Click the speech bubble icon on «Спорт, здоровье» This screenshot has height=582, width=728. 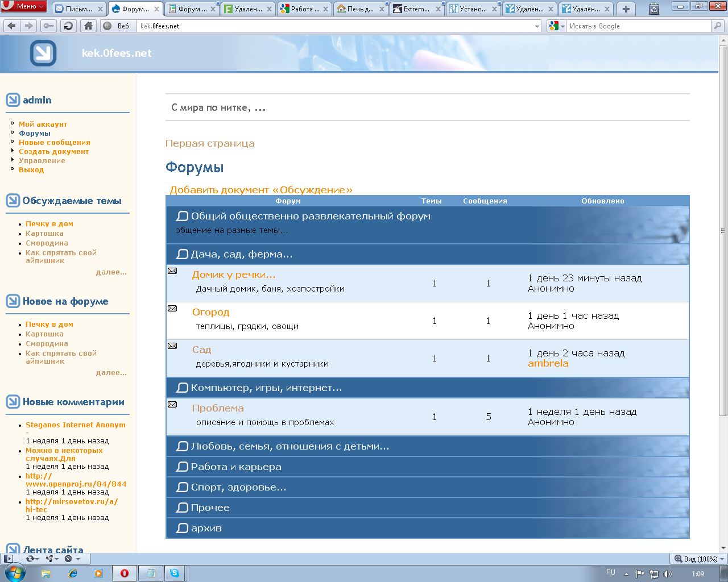click(181, 487)
